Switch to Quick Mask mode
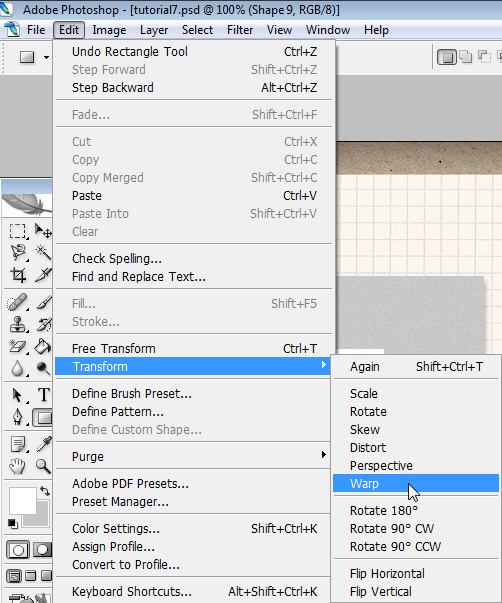Image resolution: width=502 pixels, height=603 pixels. 43,550
